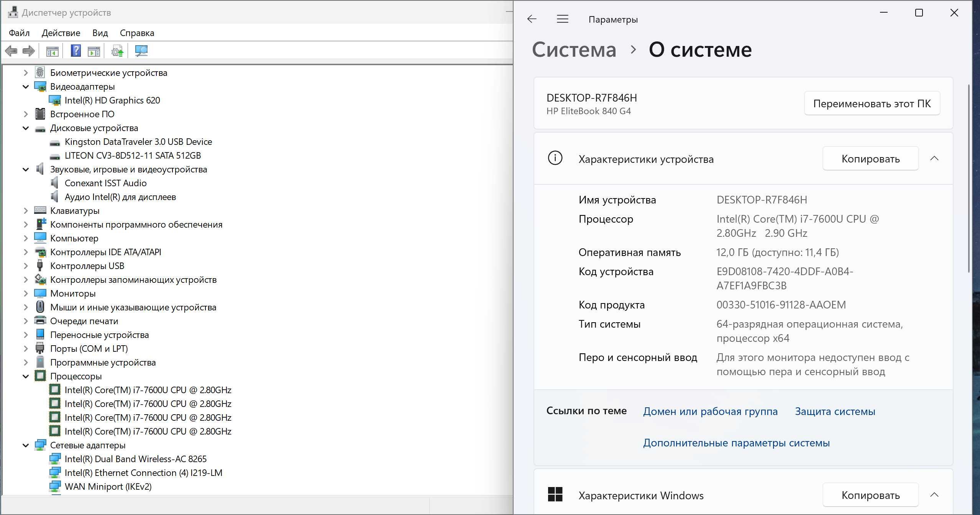
Task: Go to Система breadcrumb in Параметры
Action: tap(574, 50)
